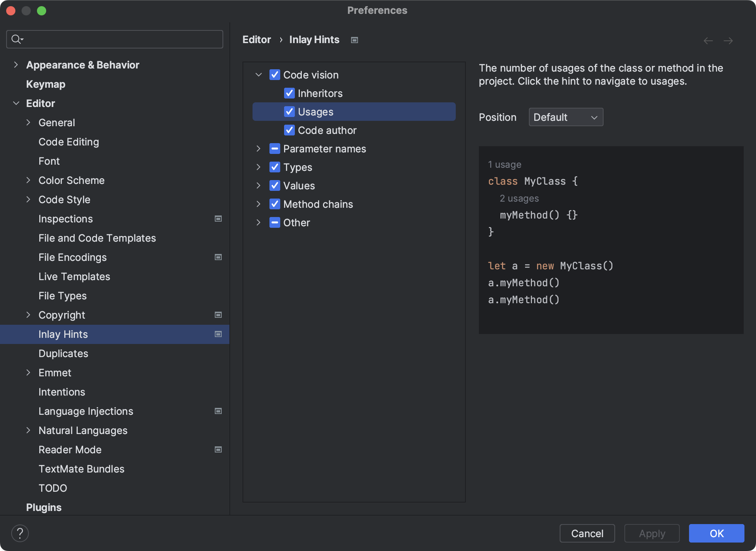Click the settings icon beside Language Injections

pos(218,411)
